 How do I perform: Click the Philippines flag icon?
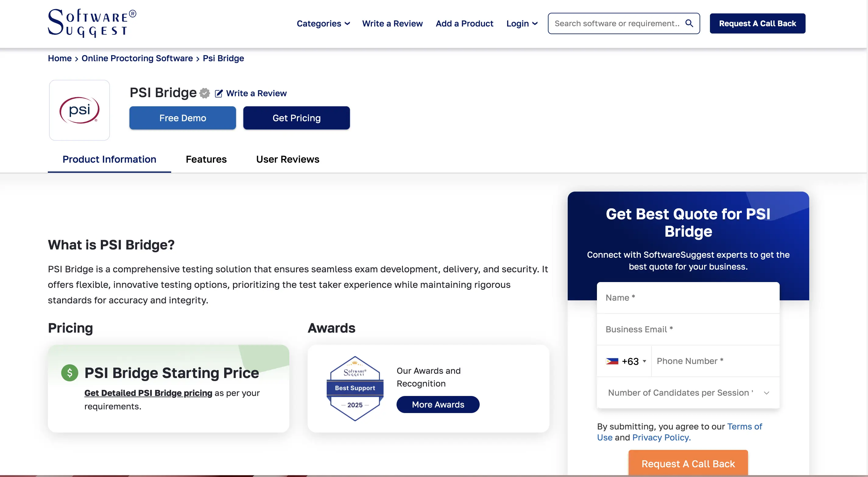(x=612, y=361)
